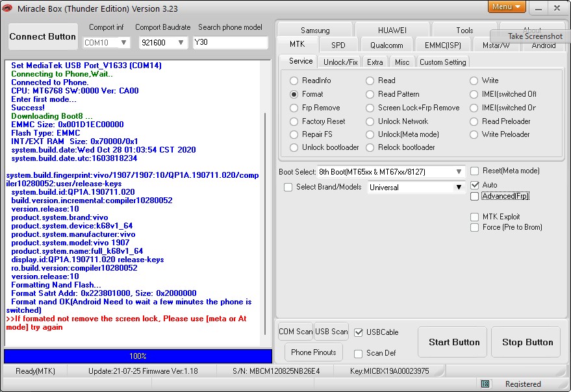
Task: Open the EMMC(ISP) tab
Action: 443,45
